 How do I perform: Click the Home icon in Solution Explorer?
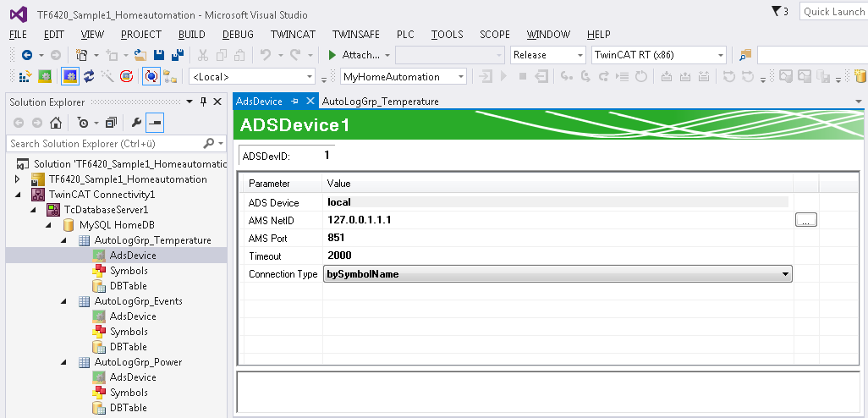click(x=55, y=123)
